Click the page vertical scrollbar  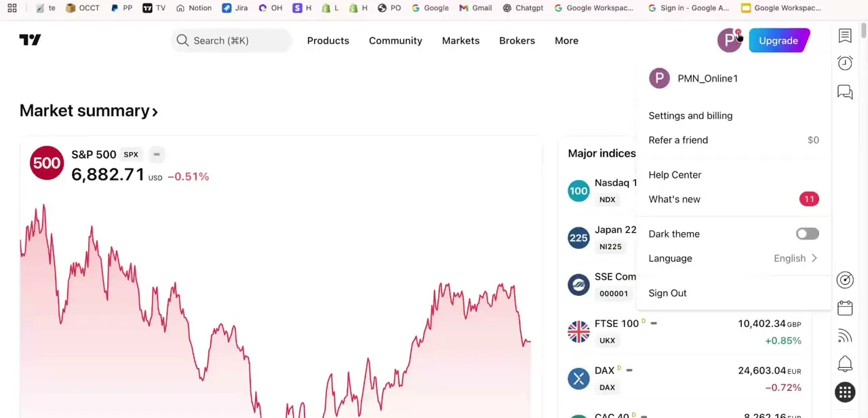(x=863, y=31)
